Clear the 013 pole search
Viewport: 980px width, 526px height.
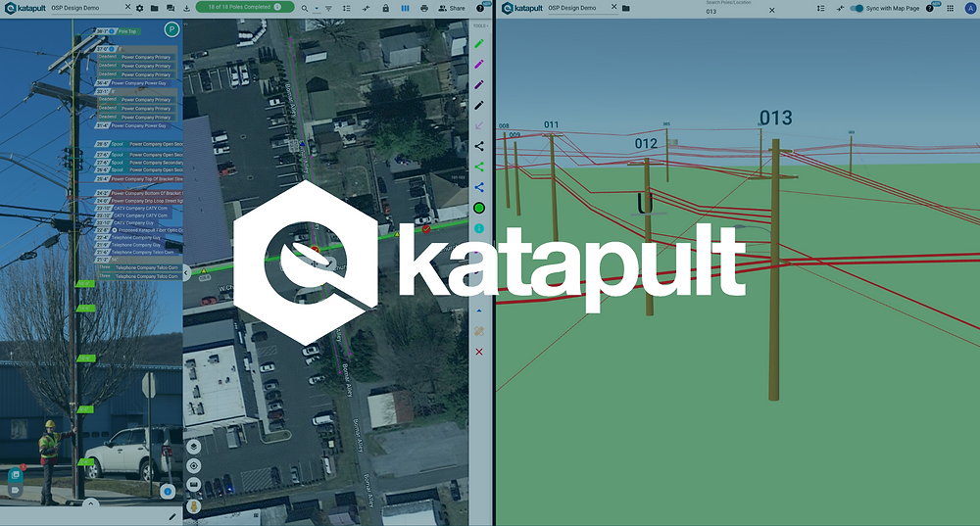pyautogui.click(x=772, y=11)
